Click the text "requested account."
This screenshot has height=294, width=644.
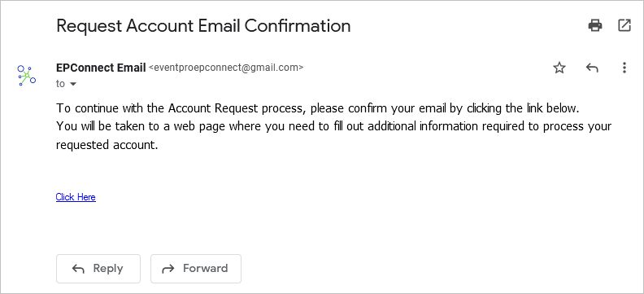coord(107,145)
